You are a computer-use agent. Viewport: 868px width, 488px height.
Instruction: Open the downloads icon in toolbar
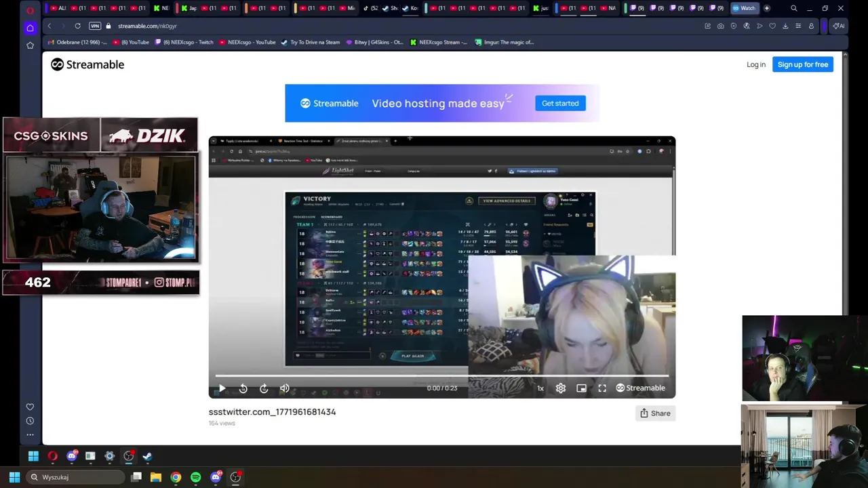click(x=785, y=26)
